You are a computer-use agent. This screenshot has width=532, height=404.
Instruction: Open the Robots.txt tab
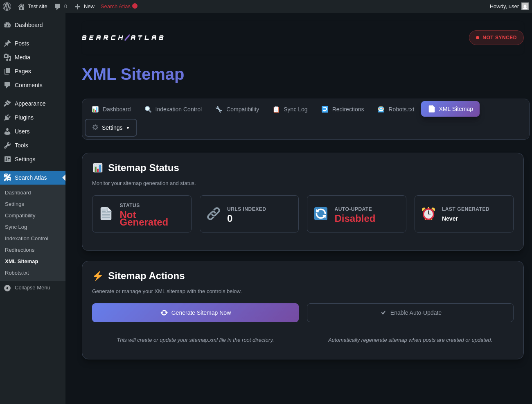click(396, 109)
